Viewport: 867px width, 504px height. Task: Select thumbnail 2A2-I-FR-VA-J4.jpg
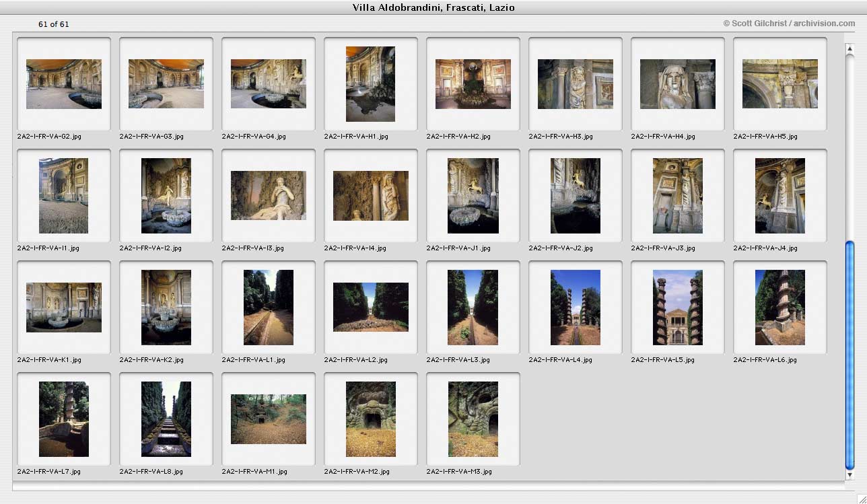780,196
